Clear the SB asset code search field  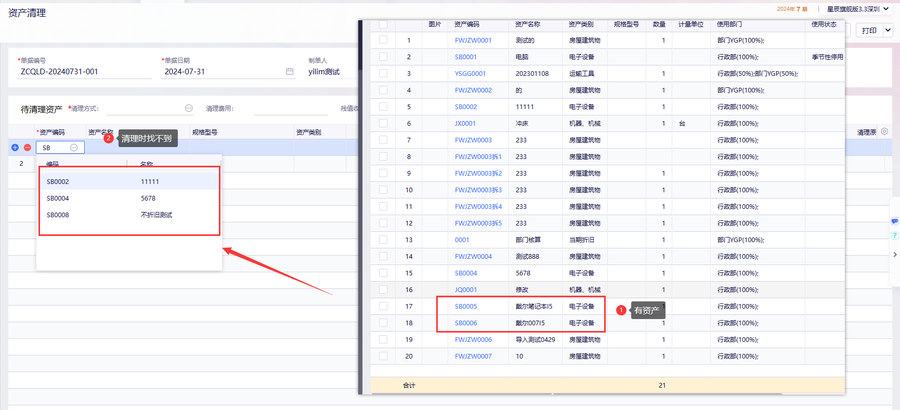[74, 148]
